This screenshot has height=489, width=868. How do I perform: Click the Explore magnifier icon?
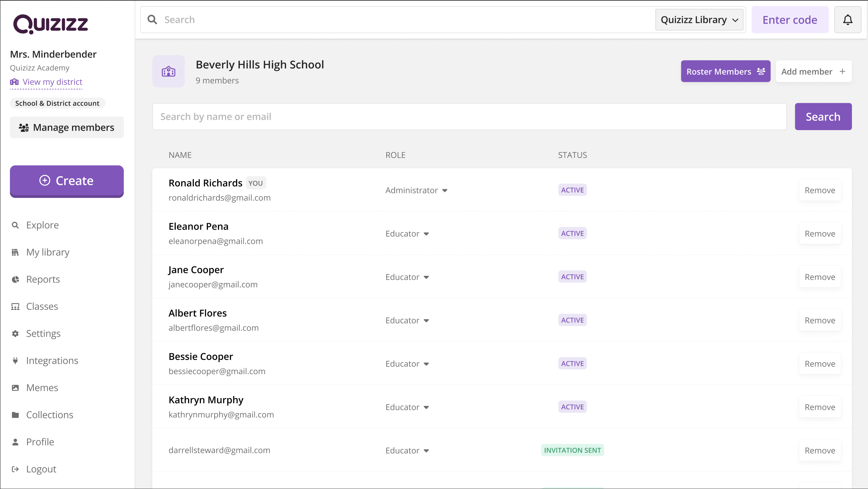tap(15, 225)
